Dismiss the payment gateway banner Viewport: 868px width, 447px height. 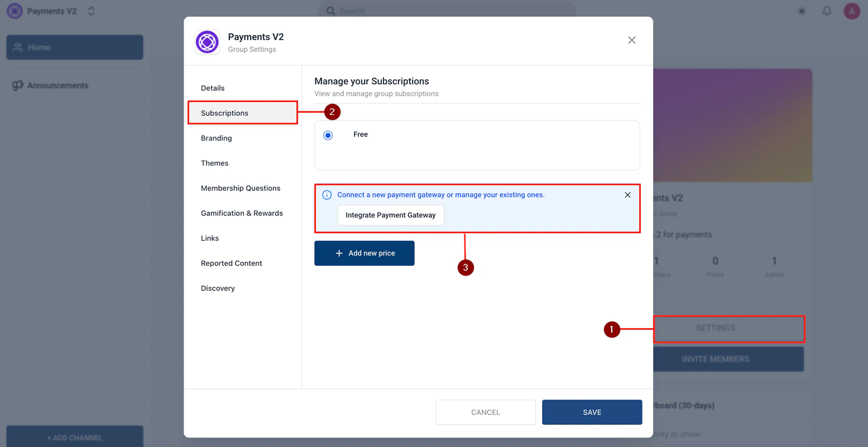point(627,195)
